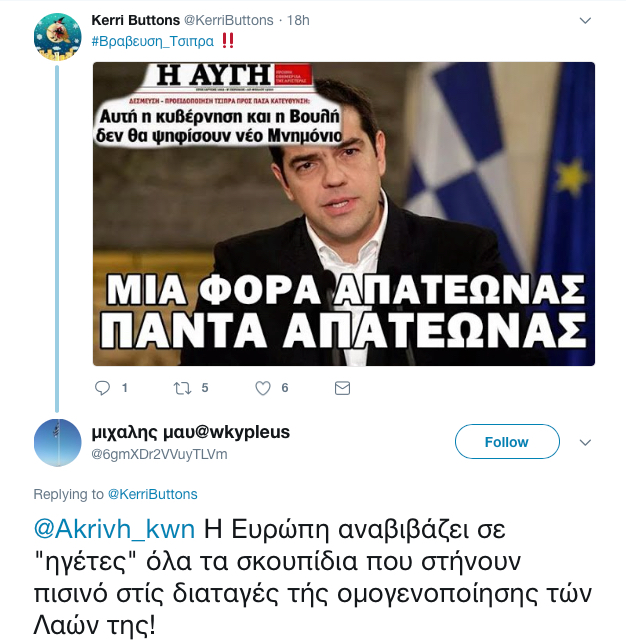Click the Kerri Buttons display name
Viewport: 626px width, 644px height.
pos(136,20)
